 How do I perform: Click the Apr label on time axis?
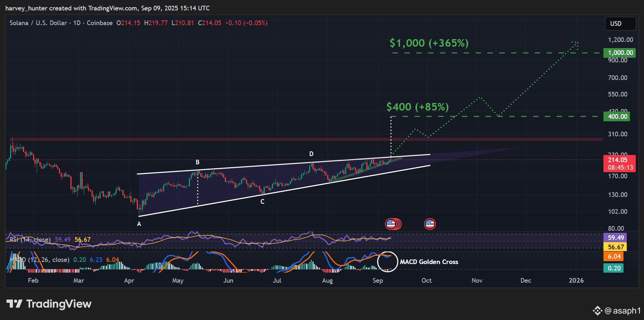(129, 281)
